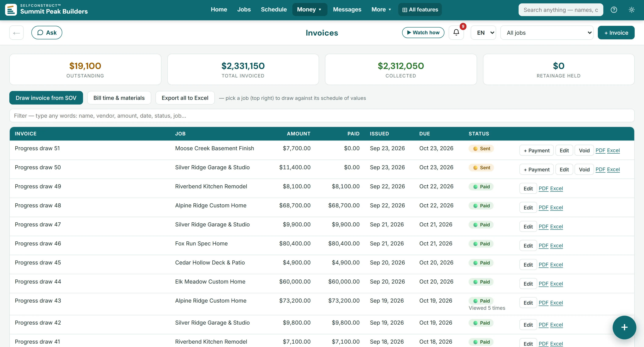Open Excel link for Progress draw 44
Image resolution: width=644 pixels, height=347 pixels.
click(556, 284)
